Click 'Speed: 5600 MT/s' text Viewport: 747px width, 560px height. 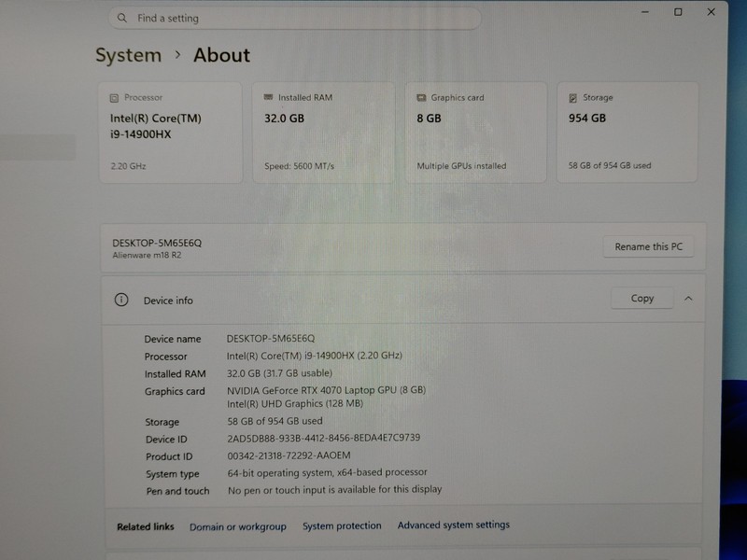(x=299, y=166)
